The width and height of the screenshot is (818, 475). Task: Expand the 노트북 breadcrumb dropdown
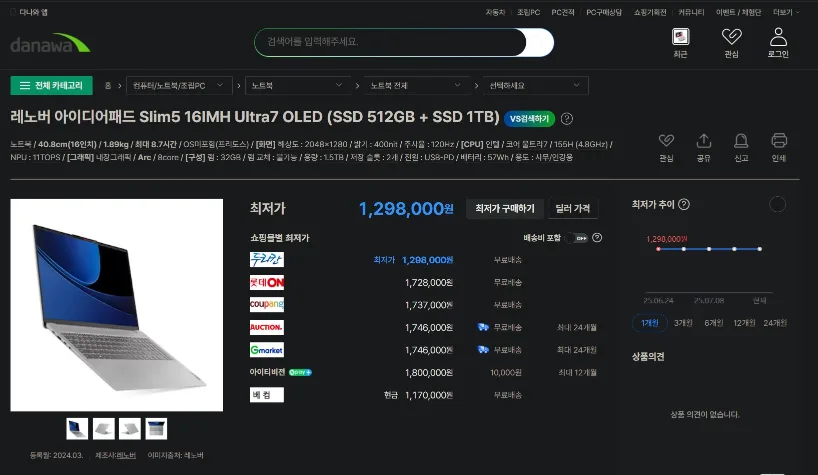[x=298, y=86]
